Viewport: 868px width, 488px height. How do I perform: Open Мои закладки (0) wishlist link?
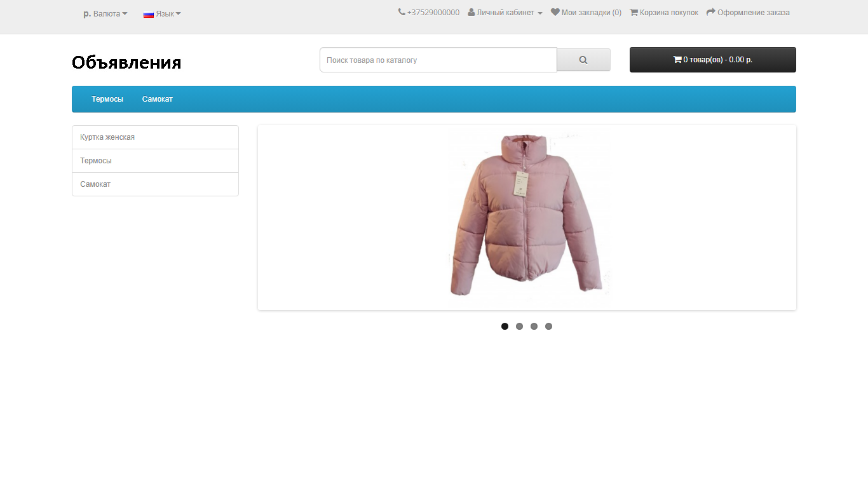[586, 13]
